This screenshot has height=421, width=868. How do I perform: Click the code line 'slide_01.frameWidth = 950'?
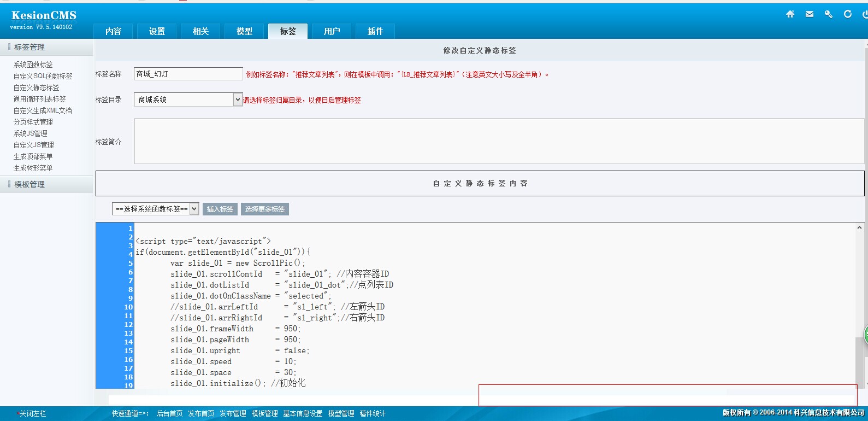coord(235,329)
